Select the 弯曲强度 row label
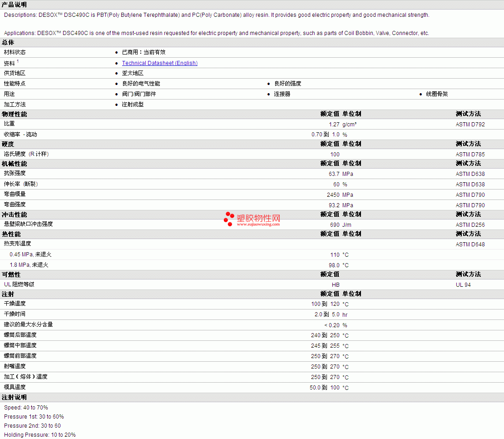504x439 pixels. [x=15, y=205]
